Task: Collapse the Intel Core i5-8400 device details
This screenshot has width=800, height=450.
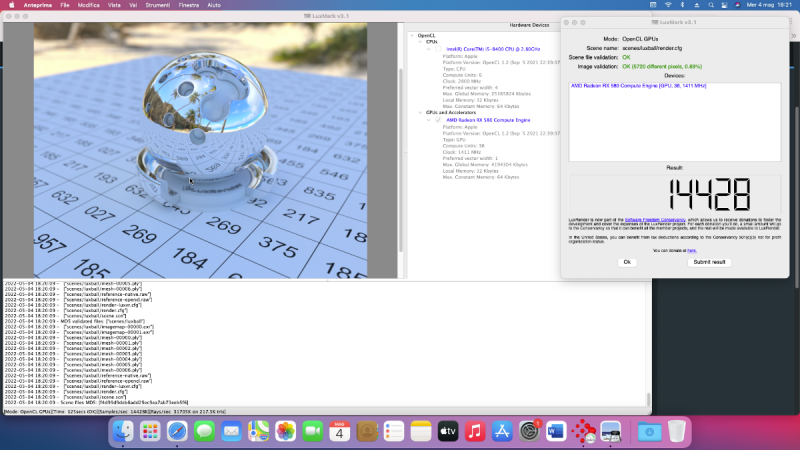Action: click(429, 49)
